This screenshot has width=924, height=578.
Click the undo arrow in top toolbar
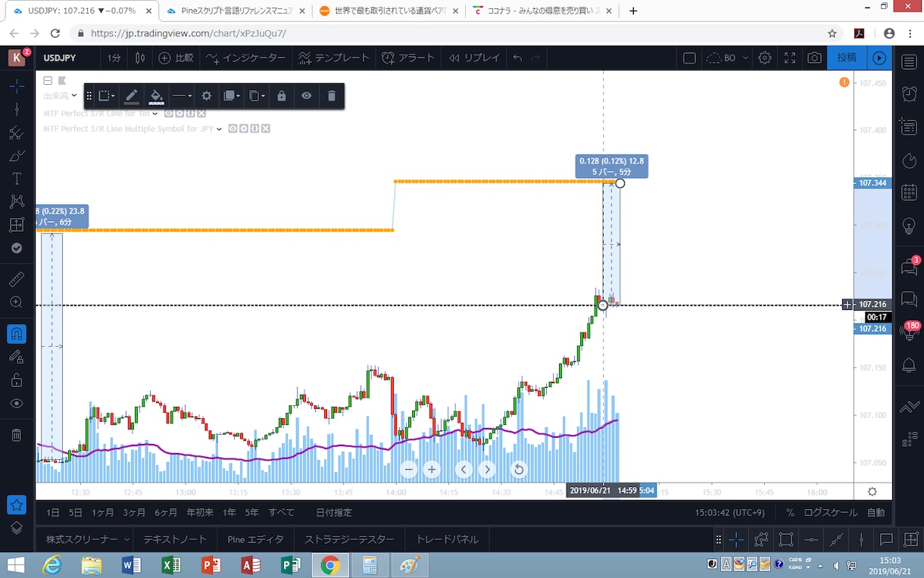coord(517,58)
